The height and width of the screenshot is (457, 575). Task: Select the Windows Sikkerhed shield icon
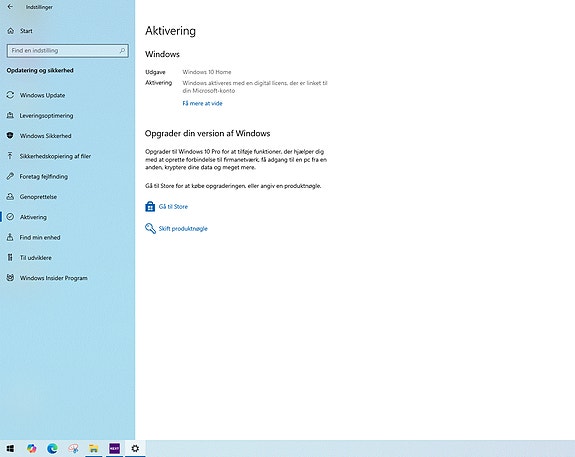(x=10, y=136)
